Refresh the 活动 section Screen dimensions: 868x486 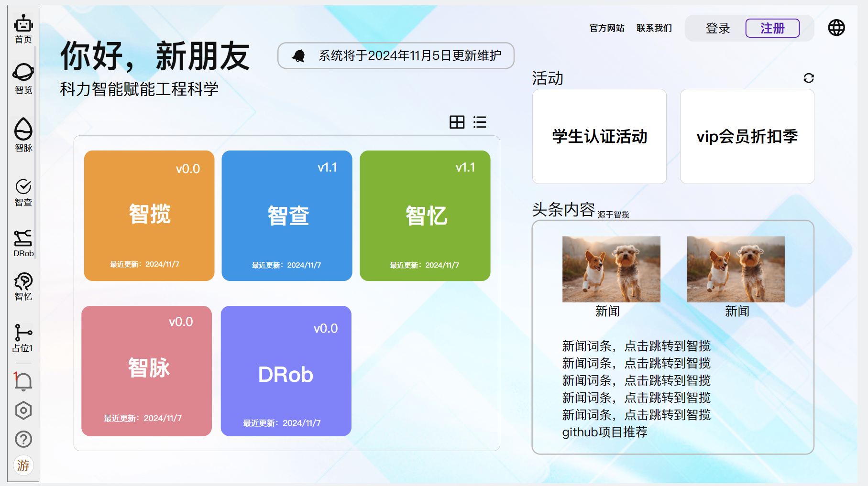click(808, 78)
